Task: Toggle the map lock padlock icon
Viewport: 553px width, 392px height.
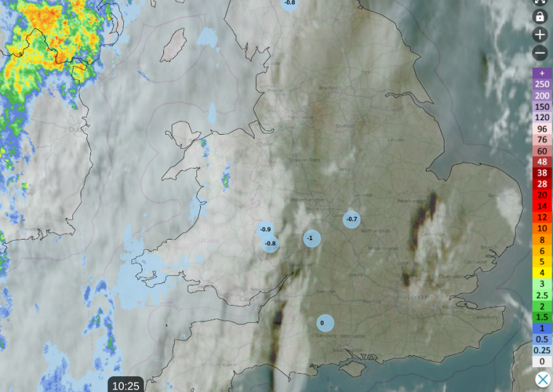Action: pyautogui.click(x=540, y=17)
